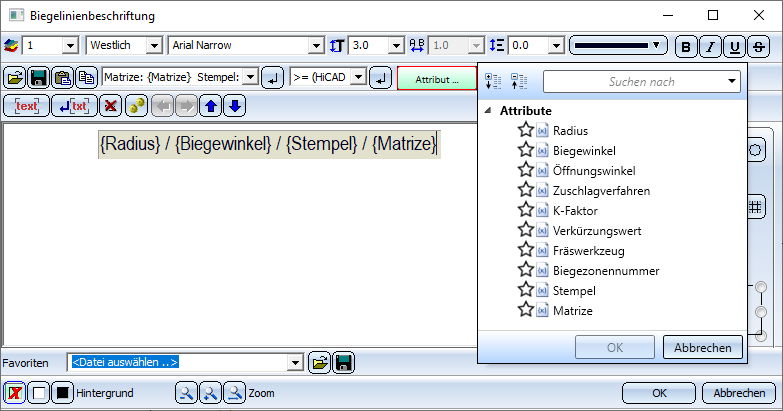This screenshot has height=411, width=783.
Task: Click the third Zoom magnifier icon
Action: click(x=235, y=393)
